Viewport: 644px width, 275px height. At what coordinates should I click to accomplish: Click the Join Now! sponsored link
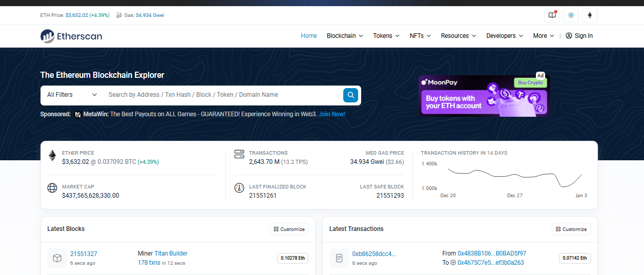(x=332, y=114)
